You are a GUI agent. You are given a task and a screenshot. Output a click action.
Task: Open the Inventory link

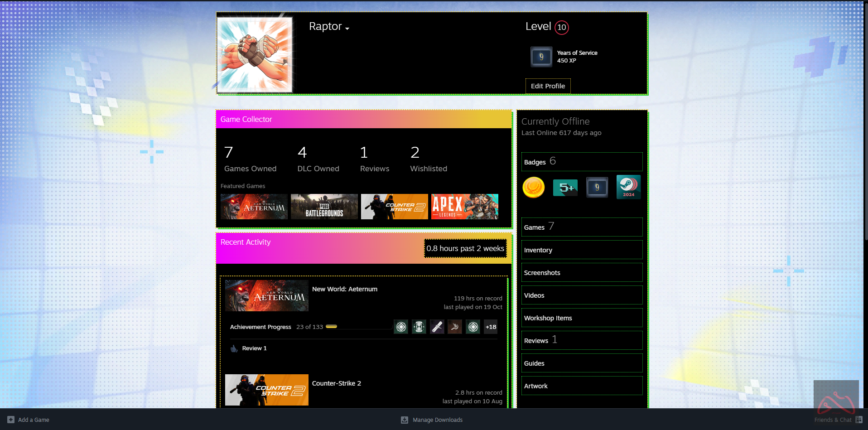(538, 250)
